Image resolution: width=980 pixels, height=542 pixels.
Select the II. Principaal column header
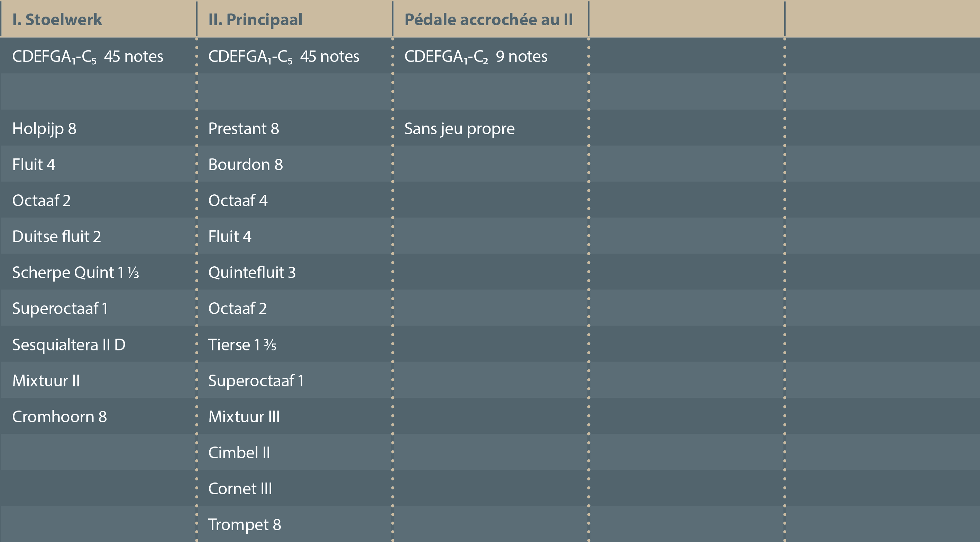tap(255, 20)
